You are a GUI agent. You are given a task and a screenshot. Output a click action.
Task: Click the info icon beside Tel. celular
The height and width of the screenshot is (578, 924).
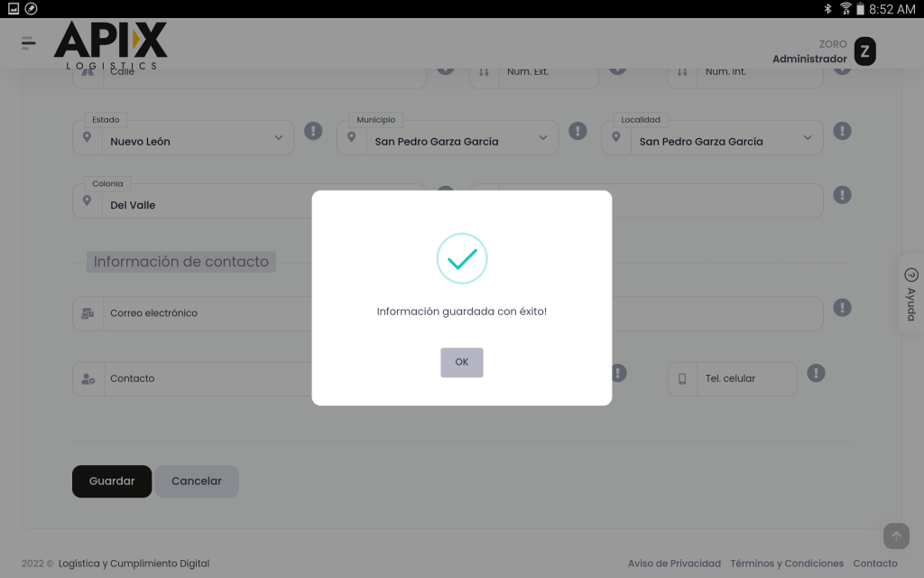coord(816,372)
